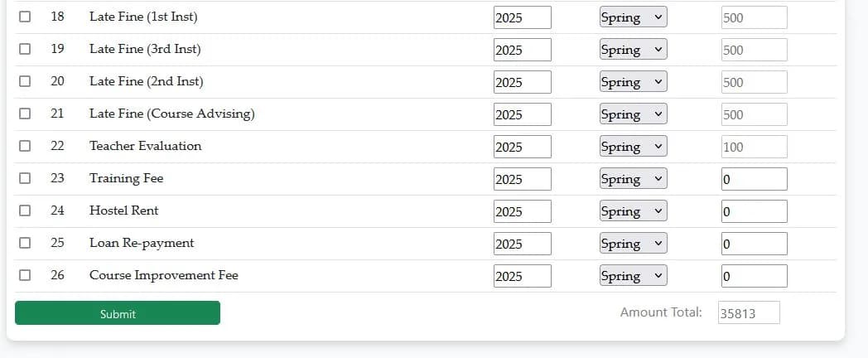868x358 pixels.
Task: Open the Spring dropdown for Teacher Evaluation
Action: 634,147
